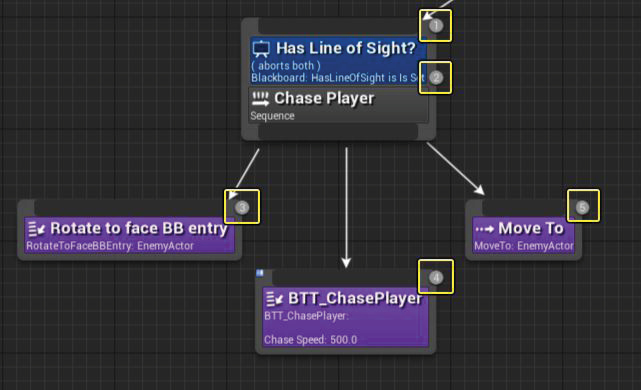Select the Move To task node

(x=523, y=235)
